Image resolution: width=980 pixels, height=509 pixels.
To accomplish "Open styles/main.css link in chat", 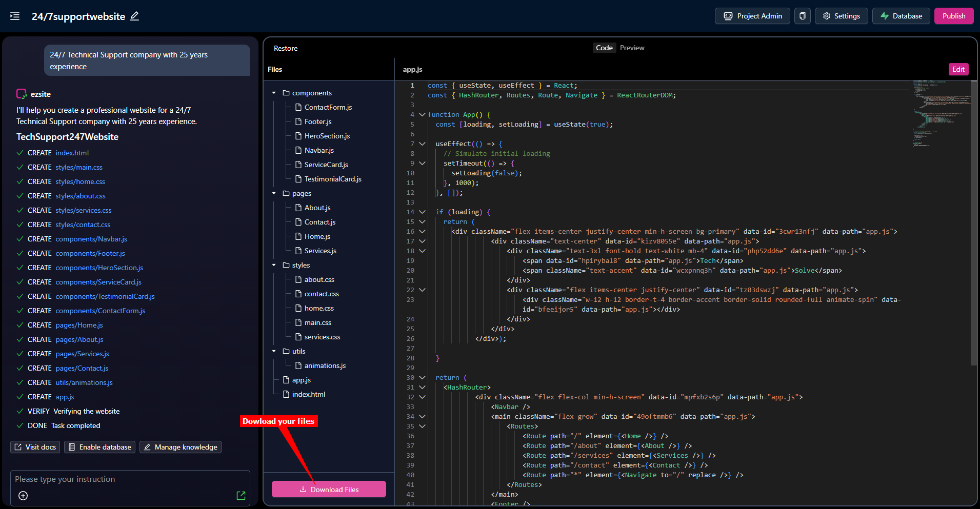I will (79, 167).
